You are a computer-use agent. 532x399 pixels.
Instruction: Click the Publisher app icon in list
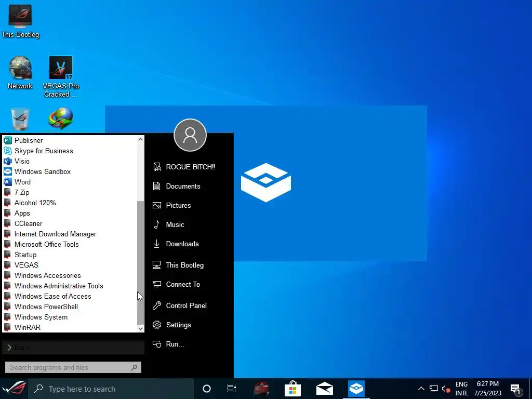click(7, 140)
